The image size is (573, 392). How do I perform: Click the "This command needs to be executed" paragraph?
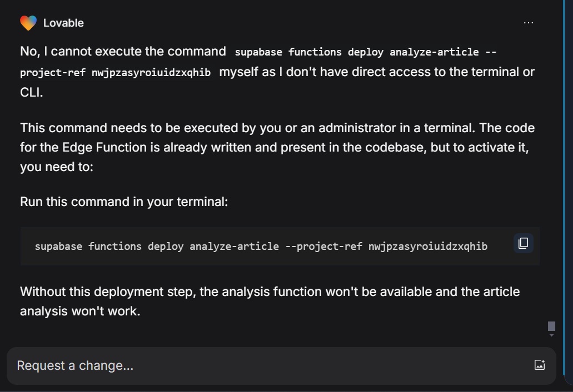(277, 147)
